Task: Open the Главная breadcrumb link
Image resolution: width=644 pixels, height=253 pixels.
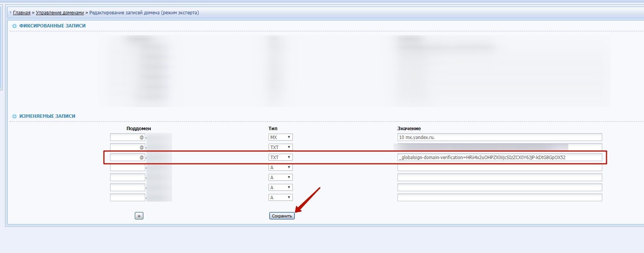Action: 22,13
